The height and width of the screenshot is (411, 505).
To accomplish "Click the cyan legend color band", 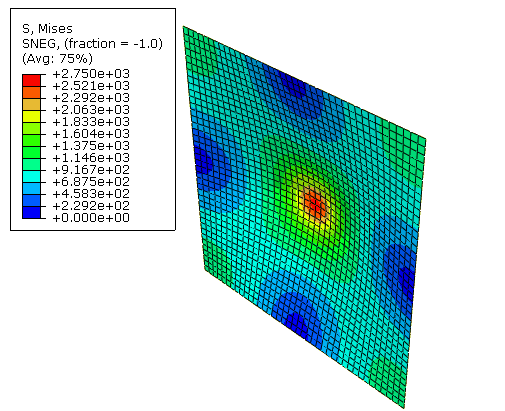I will pos(31,176).
